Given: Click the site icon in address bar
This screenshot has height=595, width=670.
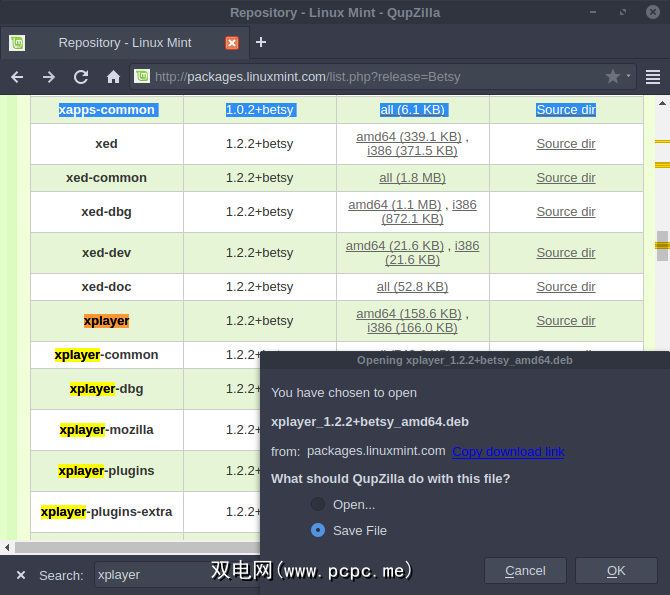Looking at the screenshot, I should pos(142,77).
